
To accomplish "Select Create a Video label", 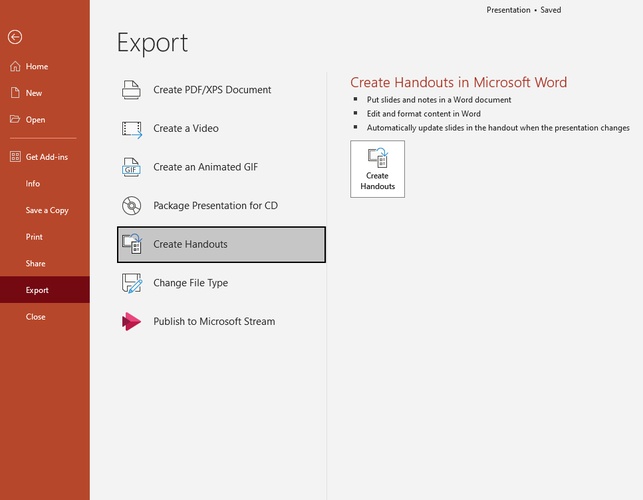I will (x=186, y=128).
